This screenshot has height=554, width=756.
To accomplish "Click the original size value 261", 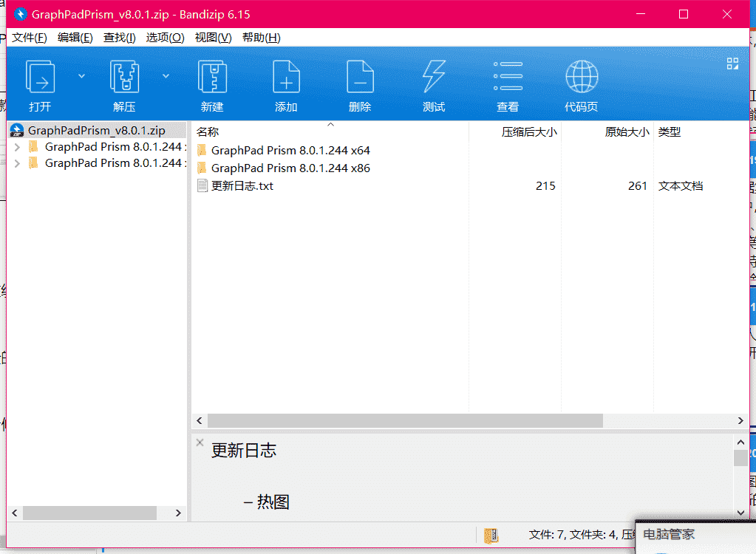I will click(x=638, y=186).
